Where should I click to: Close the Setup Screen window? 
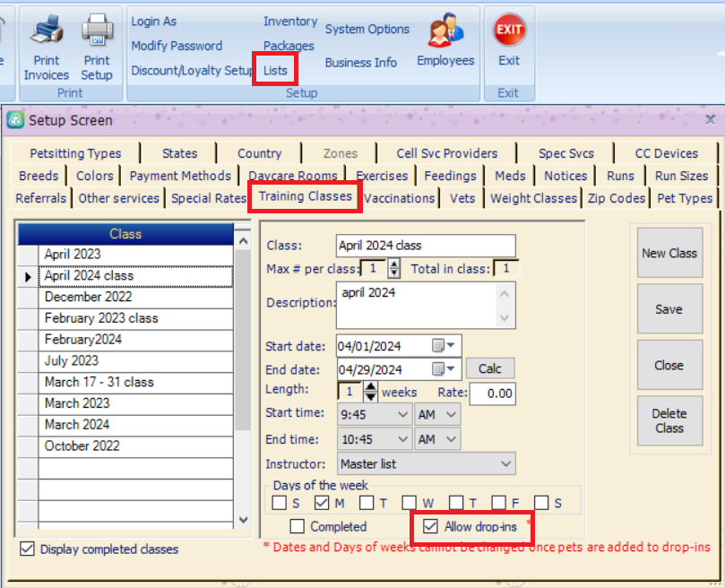710,120
